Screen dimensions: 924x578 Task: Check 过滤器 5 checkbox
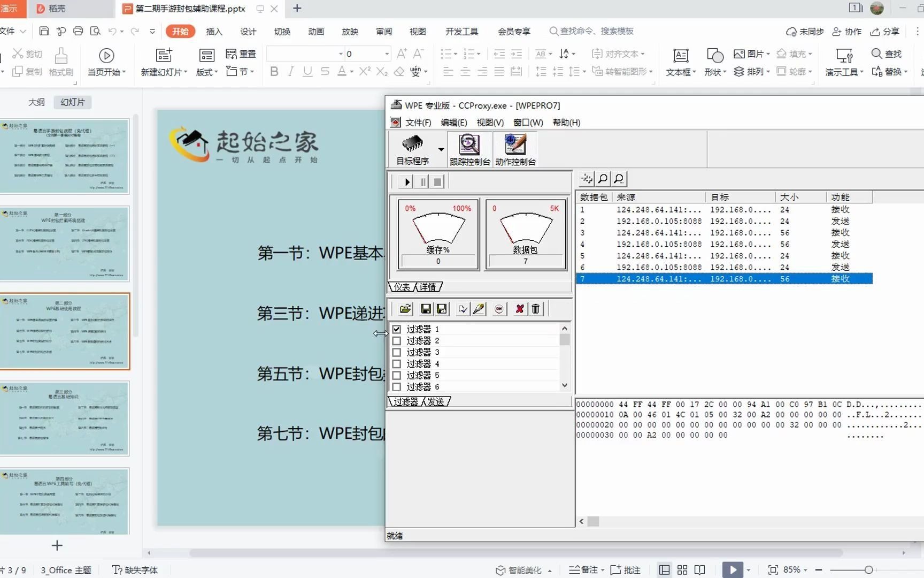(397, 376)
